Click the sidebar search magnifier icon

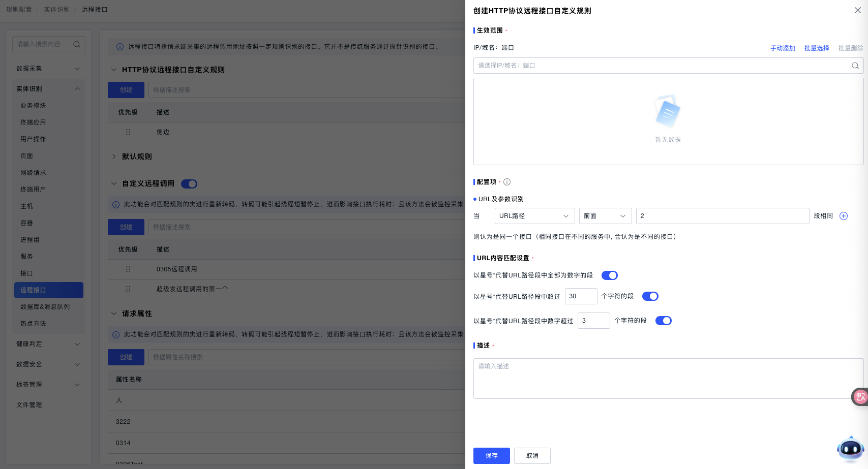click(x=77, y=44)
